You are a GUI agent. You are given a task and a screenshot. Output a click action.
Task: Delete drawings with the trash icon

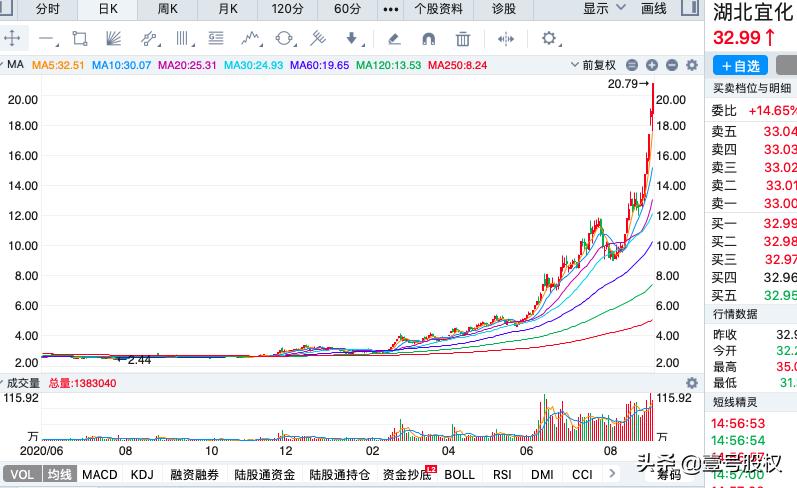point(462,39)
